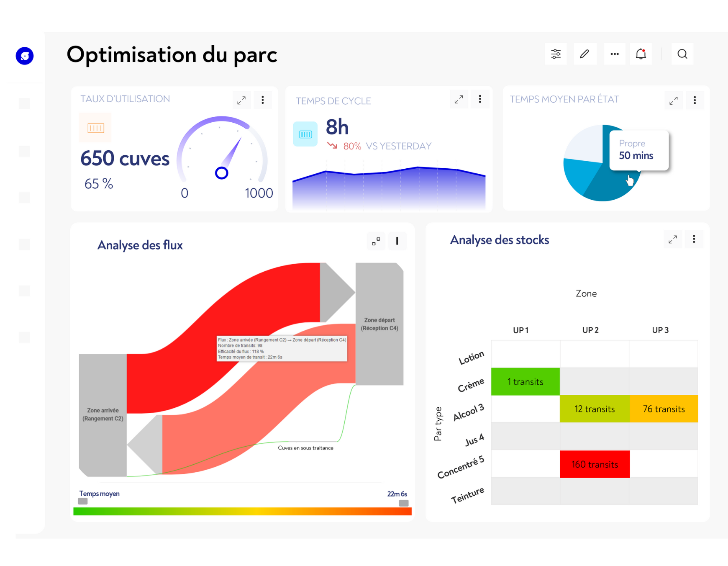Image resolution: width=728 pixels, height=566 pixels.
Task: Click the orange cuves icon in Taux d'utilisation
Action: click(x=95, y=128)
